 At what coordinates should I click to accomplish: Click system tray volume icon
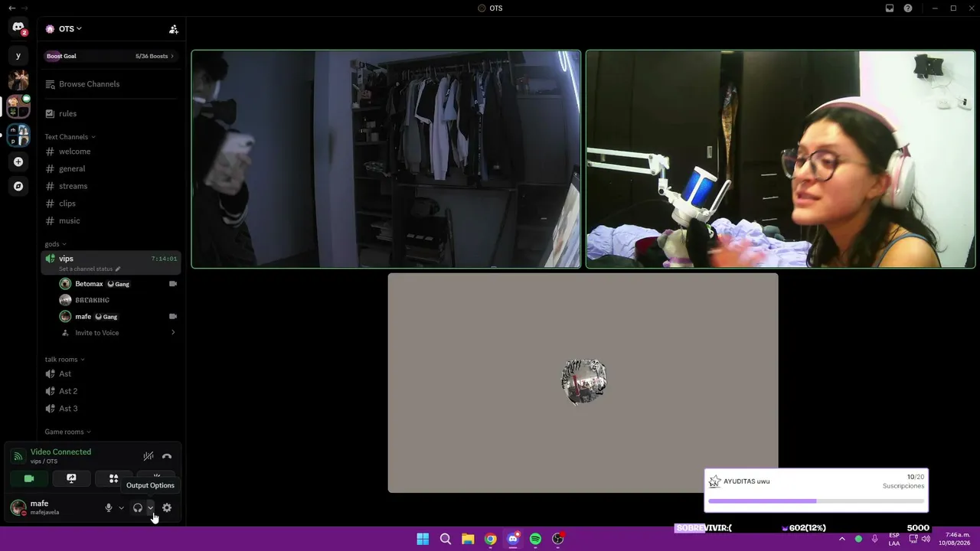pyautogui.click(x=926, y=539)
